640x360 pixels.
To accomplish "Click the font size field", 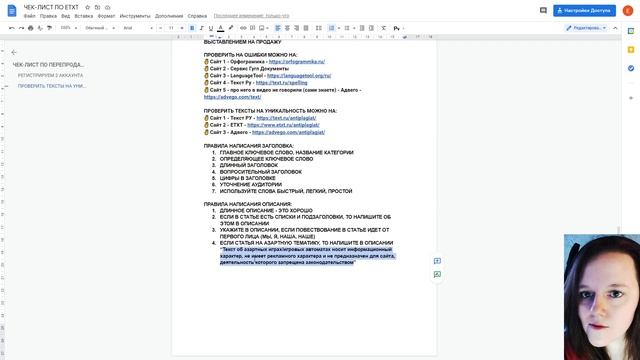I will [x=171, y=28].
